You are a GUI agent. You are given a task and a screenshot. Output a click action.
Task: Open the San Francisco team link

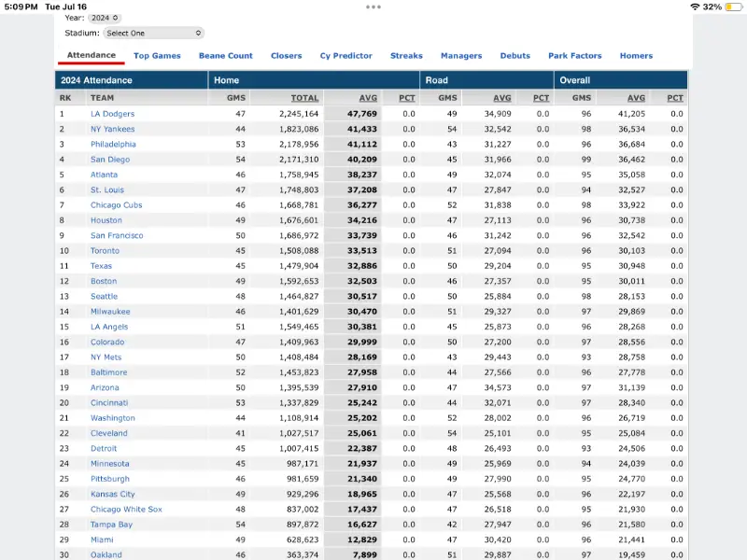[x=117, y=236]
